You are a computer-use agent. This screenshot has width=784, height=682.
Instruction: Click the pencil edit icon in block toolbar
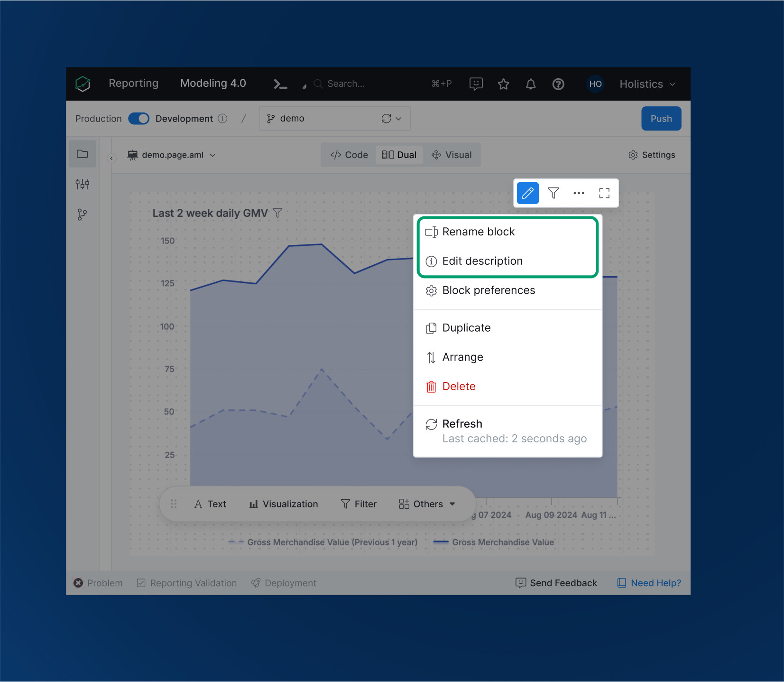(x=527, y=193)
